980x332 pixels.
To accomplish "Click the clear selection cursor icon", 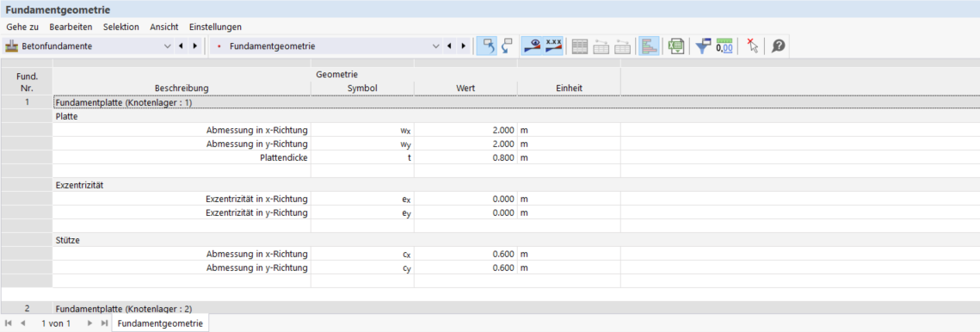I will pyautogui.click(x=752, y=46).
